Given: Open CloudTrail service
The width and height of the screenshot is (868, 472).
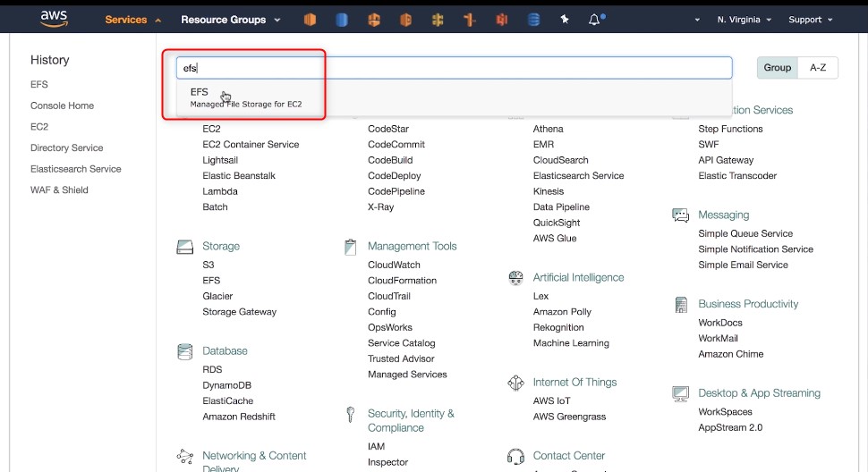Looking at the screenshot, I should (x=389, y=296).
